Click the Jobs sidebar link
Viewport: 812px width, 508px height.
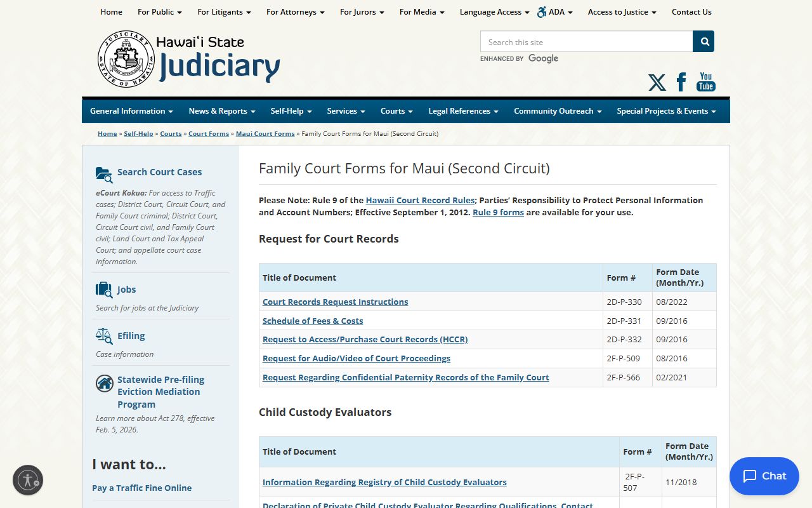point(126,290)
